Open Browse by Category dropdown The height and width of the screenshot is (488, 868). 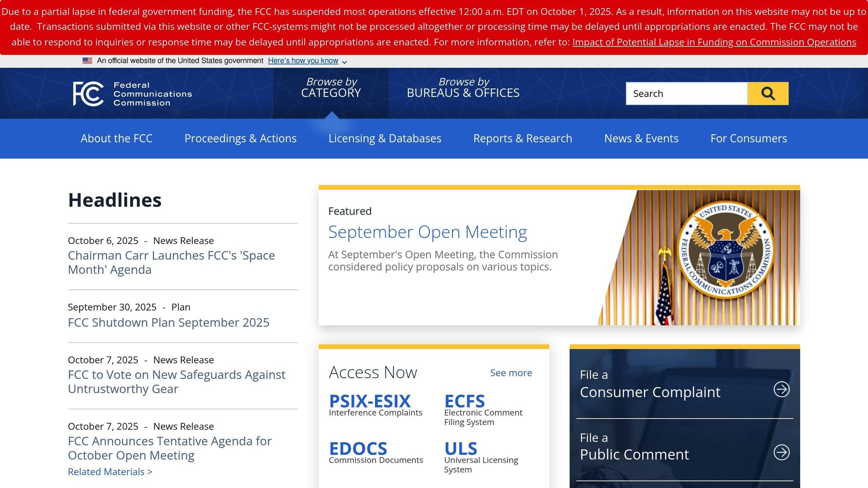tap(331, 88)
